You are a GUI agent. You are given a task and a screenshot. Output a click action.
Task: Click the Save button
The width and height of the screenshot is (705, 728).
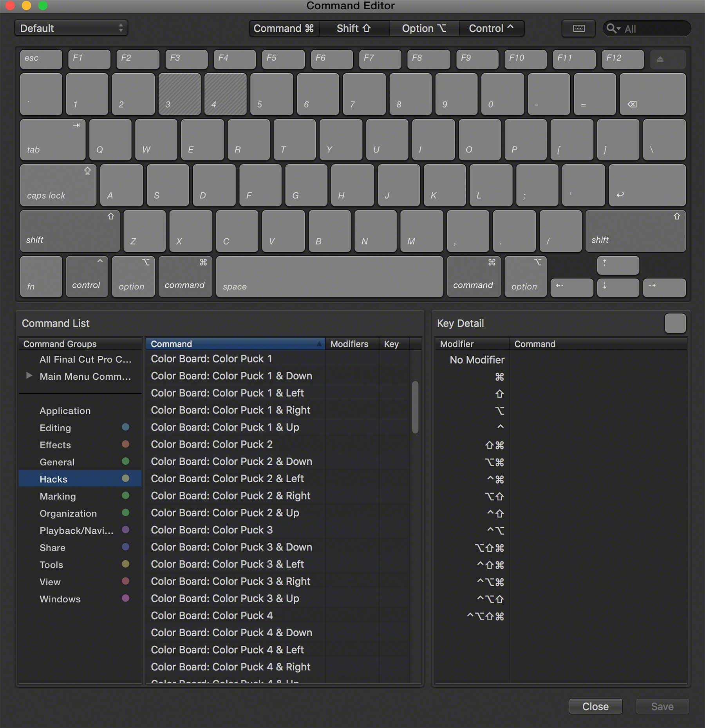click(x=662, y=706)
